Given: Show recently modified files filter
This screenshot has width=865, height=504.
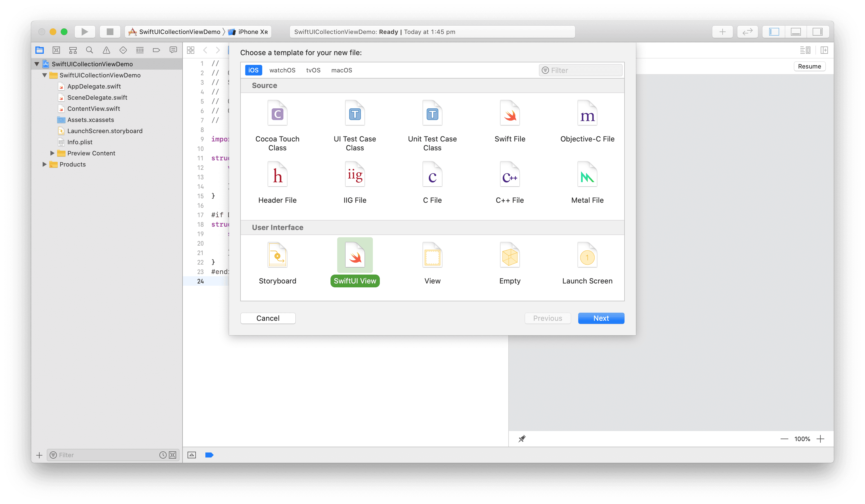Looking at the screenshot, I should coord(163,455).
